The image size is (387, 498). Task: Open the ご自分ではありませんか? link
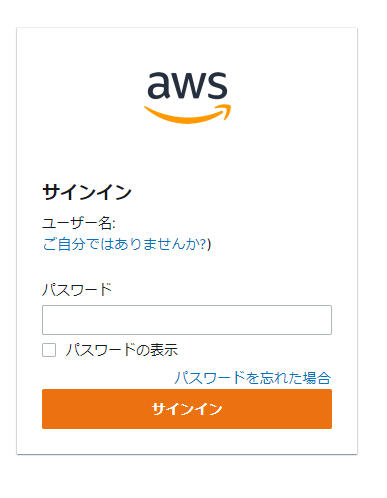125,244
